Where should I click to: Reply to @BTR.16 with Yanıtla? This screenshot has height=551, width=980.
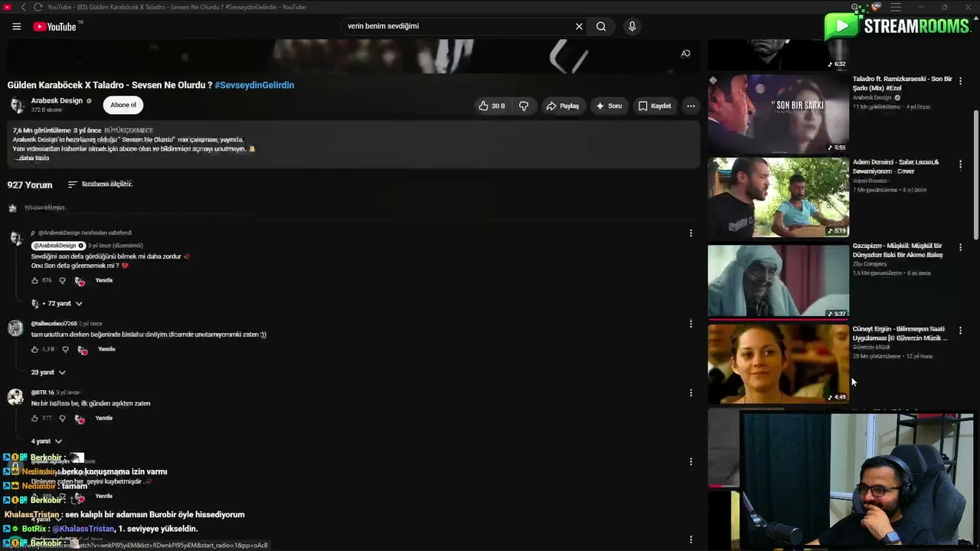click(104, 419)
